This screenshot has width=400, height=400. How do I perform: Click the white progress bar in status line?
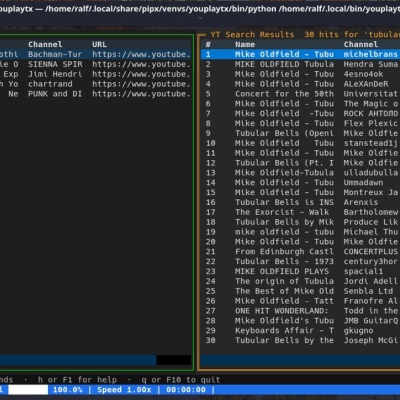point(28,390)
